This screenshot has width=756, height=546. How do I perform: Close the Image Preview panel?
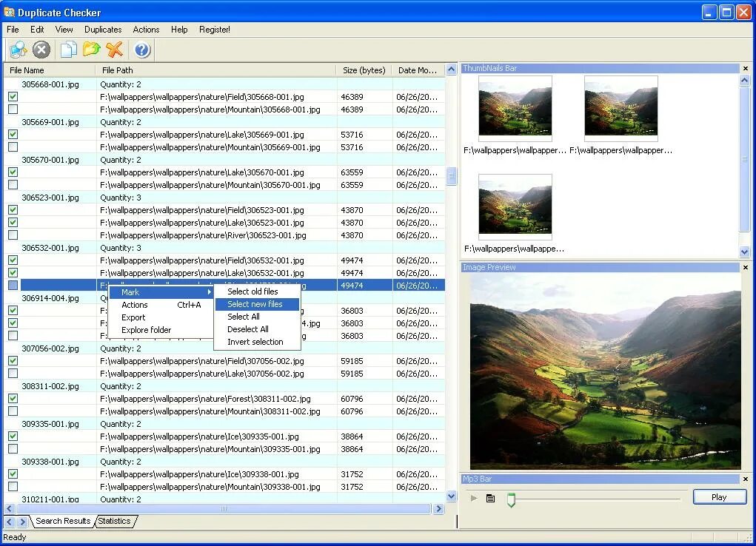pos(746,268)
